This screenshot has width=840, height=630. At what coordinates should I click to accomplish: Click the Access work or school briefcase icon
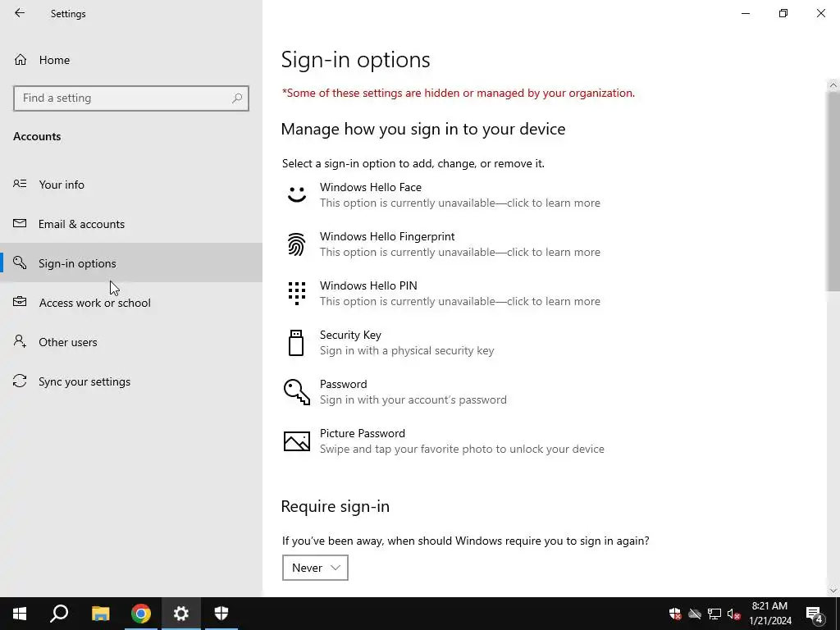20,302
